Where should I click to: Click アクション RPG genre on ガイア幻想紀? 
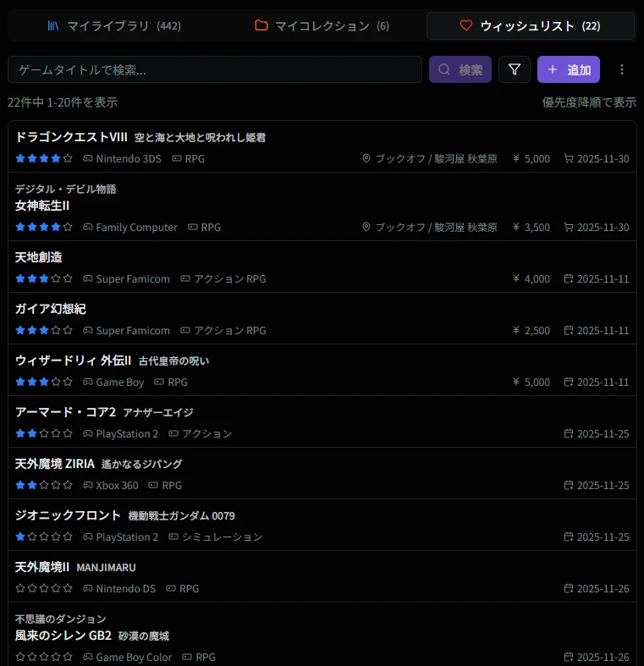tap(230, 330)
